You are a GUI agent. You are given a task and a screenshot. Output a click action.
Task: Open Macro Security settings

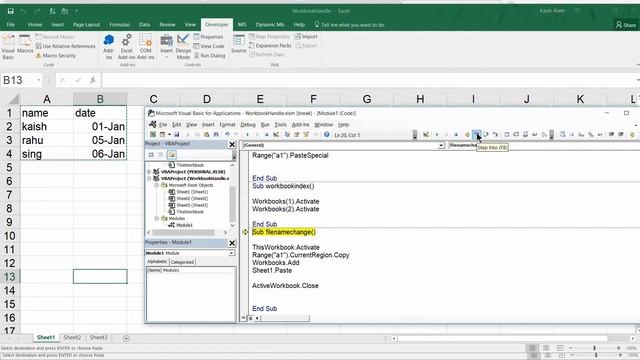point(56,56)
